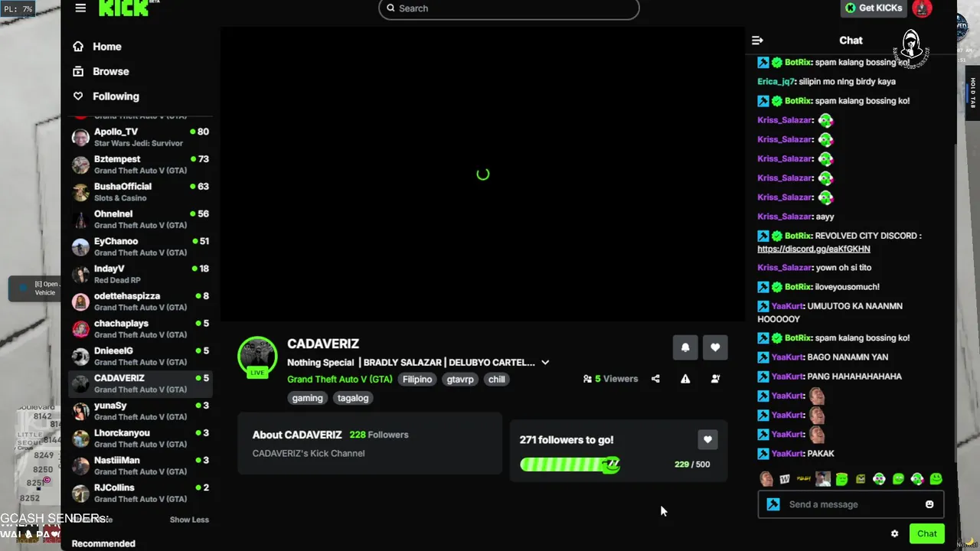The width and height of the screenshot is (980, 551).
Task: Toggle the notification bell for CADAVERIZ
Action: coord(685,347)
